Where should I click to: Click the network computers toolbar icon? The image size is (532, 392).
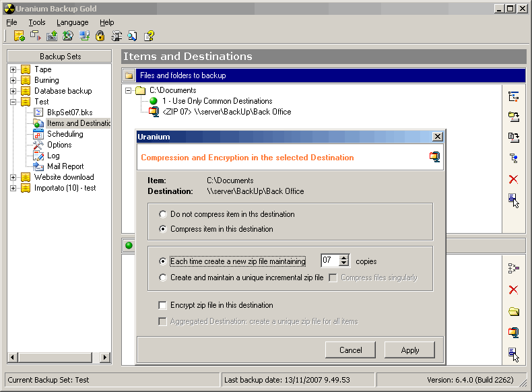click(84, 36)
